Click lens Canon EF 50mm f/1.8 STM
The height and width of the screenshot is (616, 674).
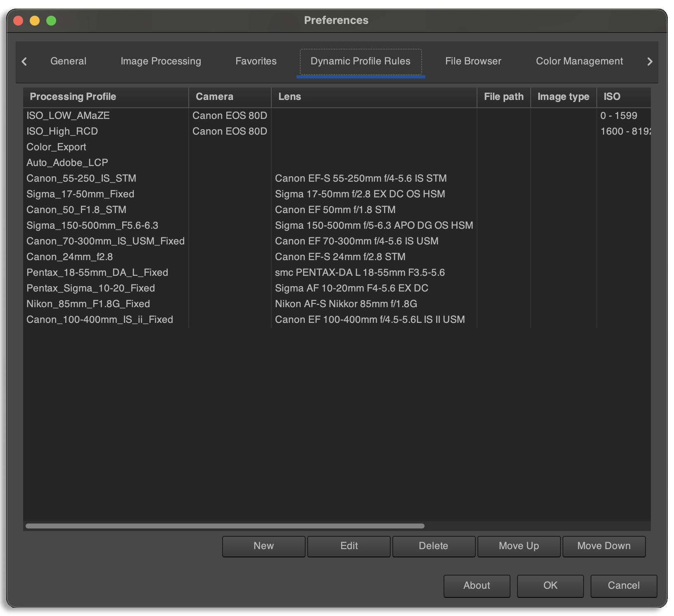point(335,210)
